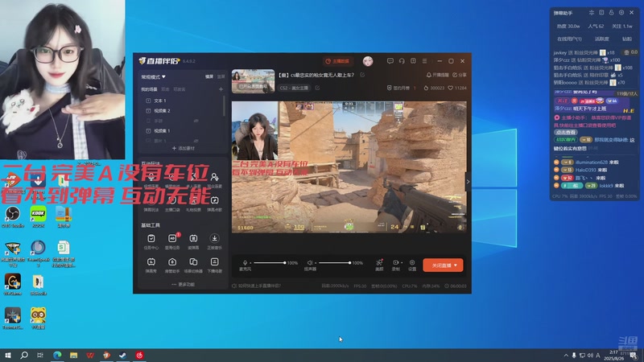
Task: Edit the CS2 category with the pencil icon
Action: pos(317,88)
